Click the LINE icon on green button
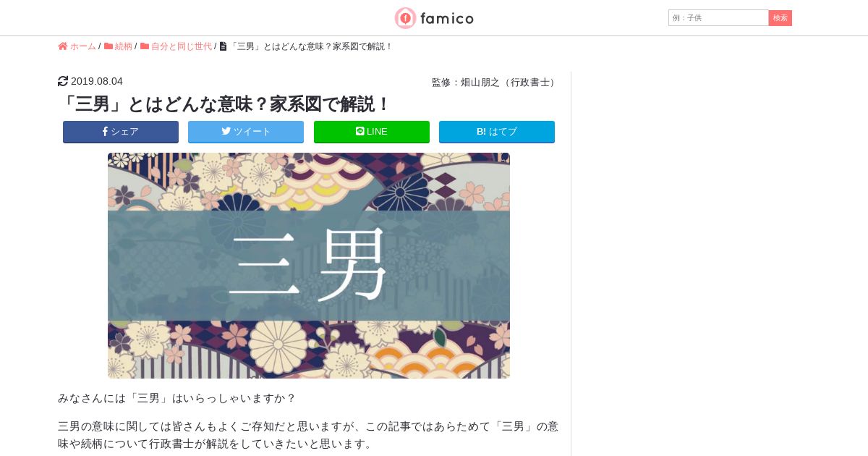Image resolution: width=868 pixels, height=456 pixels. pos(360,132)
